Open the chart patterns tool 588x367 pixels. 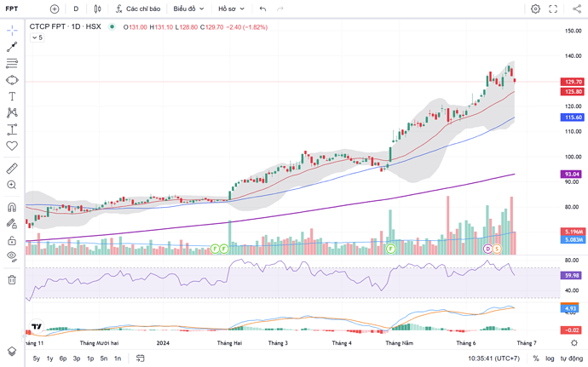tap(12, 113)
